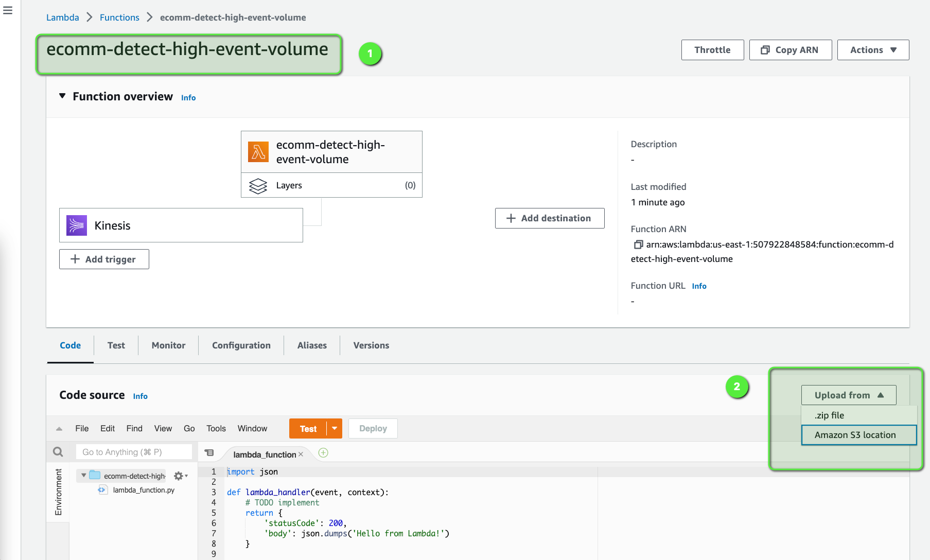The height and width of the screenshot is (560, 930).
Task: Open the Find menu in the editor
Action: coord(134,429)
